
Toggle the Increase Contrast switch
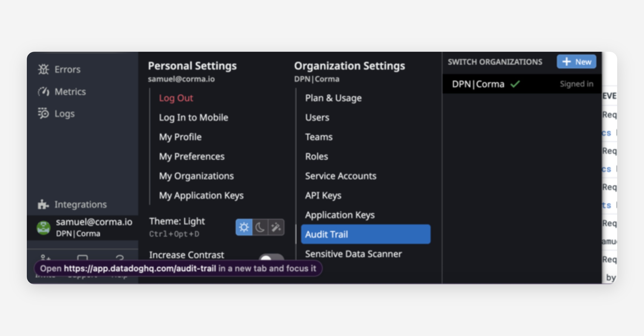(x=271, y=257)
